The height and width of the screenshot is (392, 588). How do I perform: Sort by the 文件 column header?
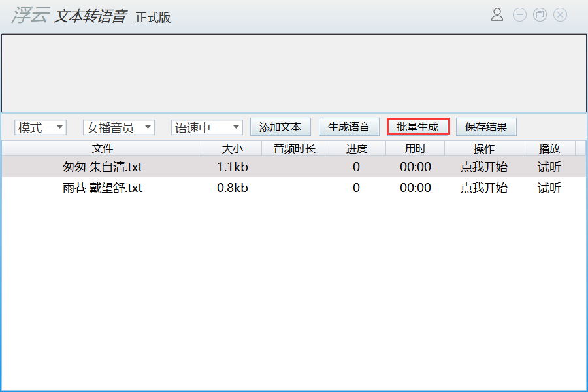tap(103, 148)
